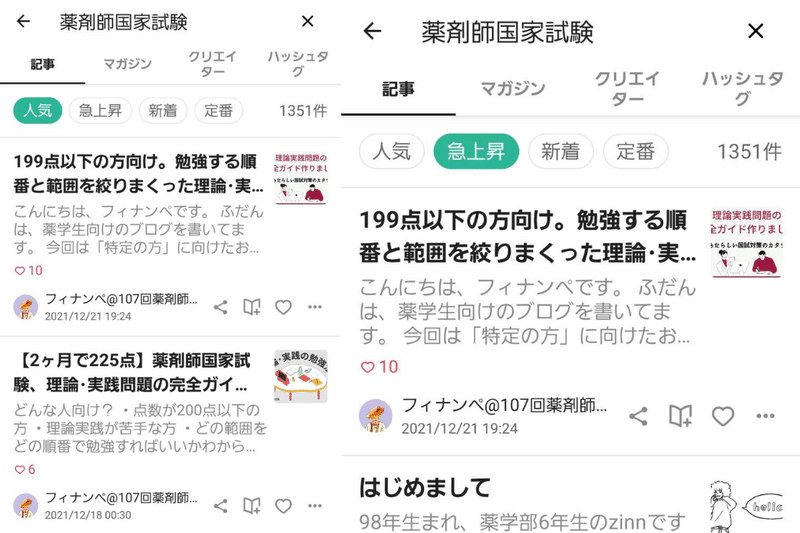Open more options for 2ヶ月で225点 article
Viewport: 800px width, 533px height.
coord(315,506)
